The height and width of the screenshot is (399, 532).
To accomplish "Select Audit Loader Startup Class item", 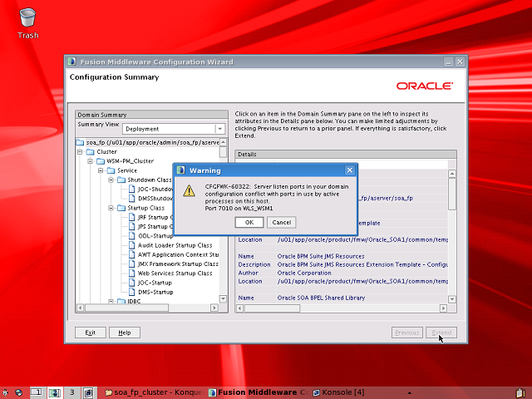I will click(175, 245).
